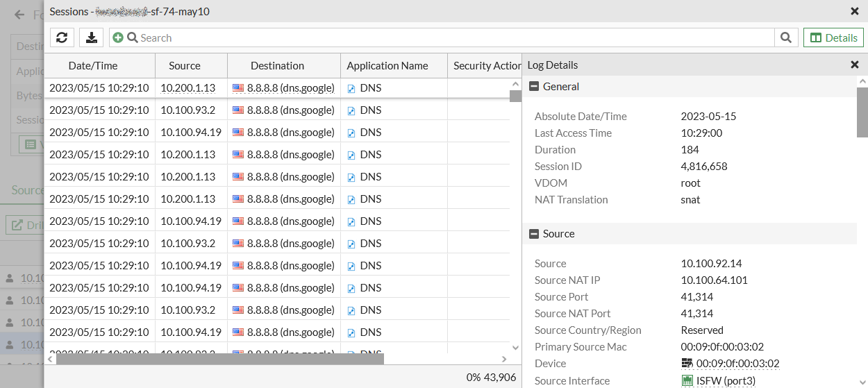The height and width of the screenshot is (388, 868).
Task: Close the Log Details panel
Action: (855, 65)
